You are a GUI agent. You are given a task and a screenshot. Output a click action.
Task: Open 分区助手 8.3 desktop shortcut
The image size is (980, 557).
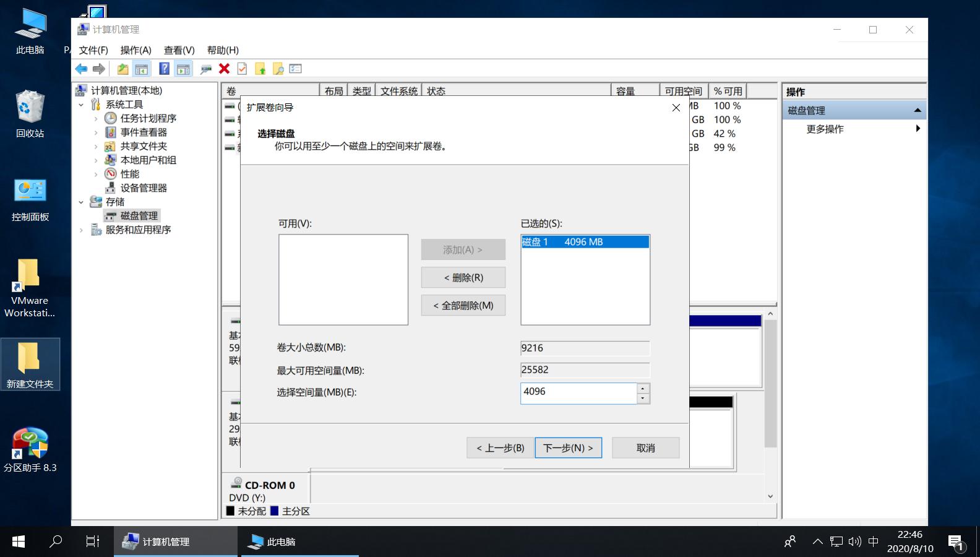coord(30,450)
